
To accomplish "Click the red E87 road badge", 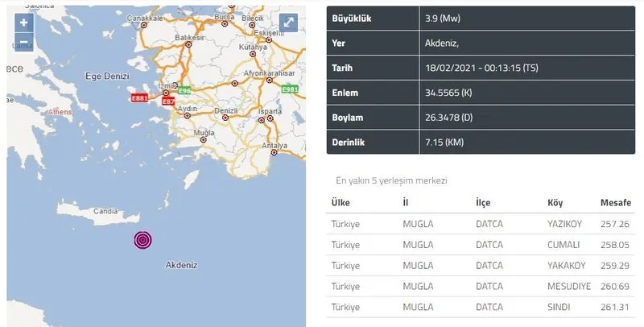I will pyautogui.click(x=168, y=102).
